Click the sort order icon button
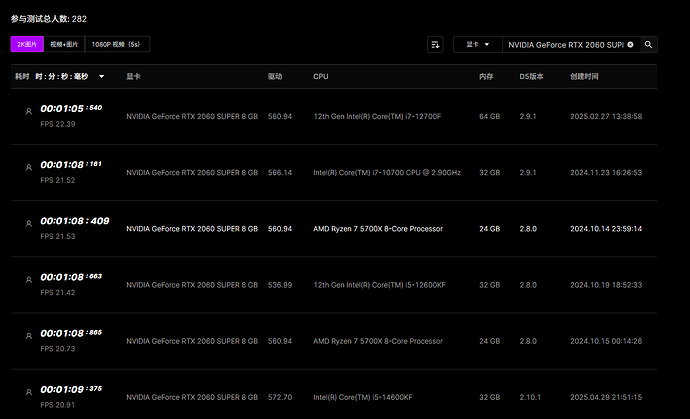This screenshot has height=419, width=690. (x=435, y=44)
